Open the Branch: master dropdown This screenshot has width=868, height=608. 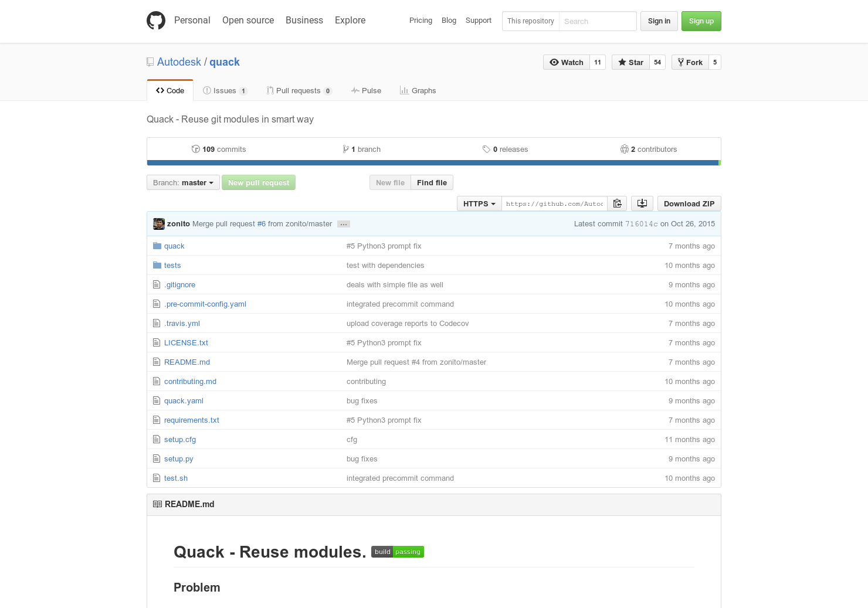coord(182,182)
